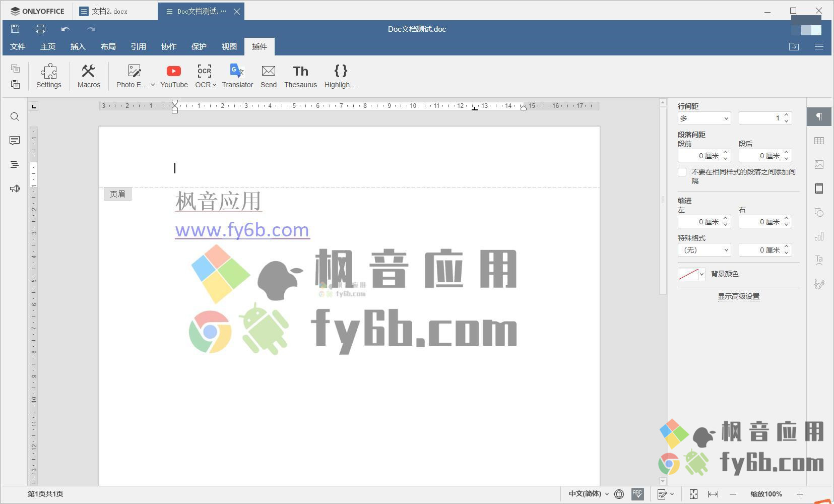Switch to the 主页 tab

pyautogui.click(x=48, y=46)
